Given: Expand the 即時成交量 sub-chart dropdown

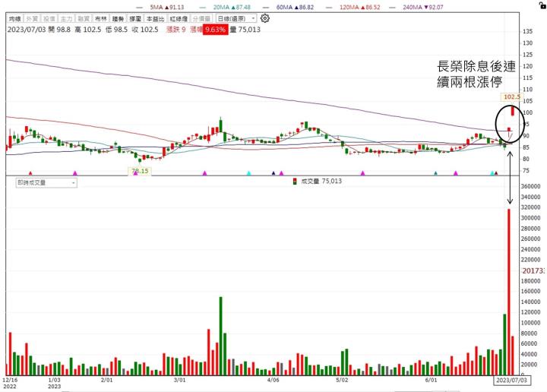Looking at the screenshot, I should point(46,182).
